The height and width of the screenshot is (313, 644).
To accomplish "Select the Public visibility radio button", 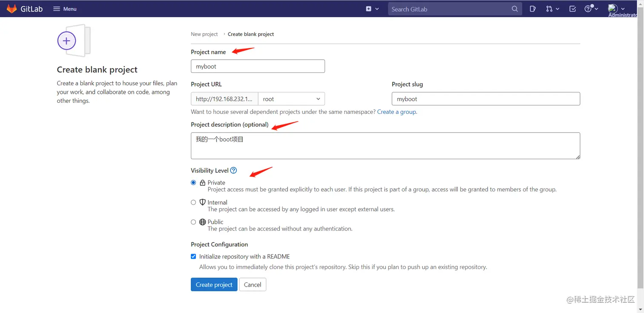I will coord(193,222).
